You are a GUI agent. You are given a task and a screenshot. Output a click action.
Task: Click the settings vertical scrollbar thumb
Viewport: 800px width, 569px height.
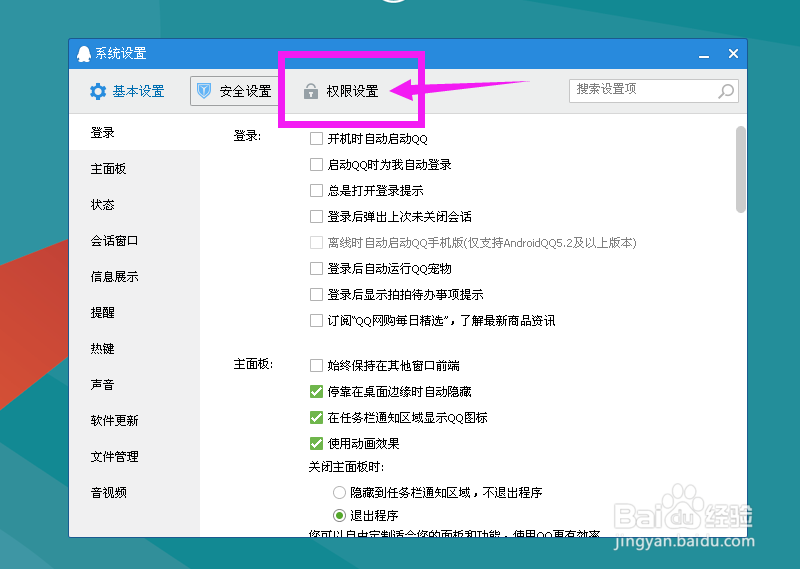(x=741, y=169)
